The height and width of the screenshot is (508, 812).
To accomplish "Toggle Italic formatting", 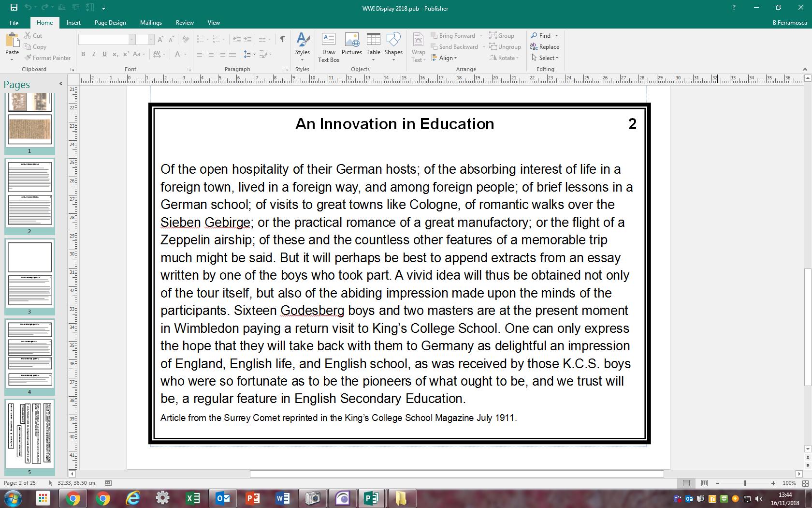I will [x=94, y=54].
